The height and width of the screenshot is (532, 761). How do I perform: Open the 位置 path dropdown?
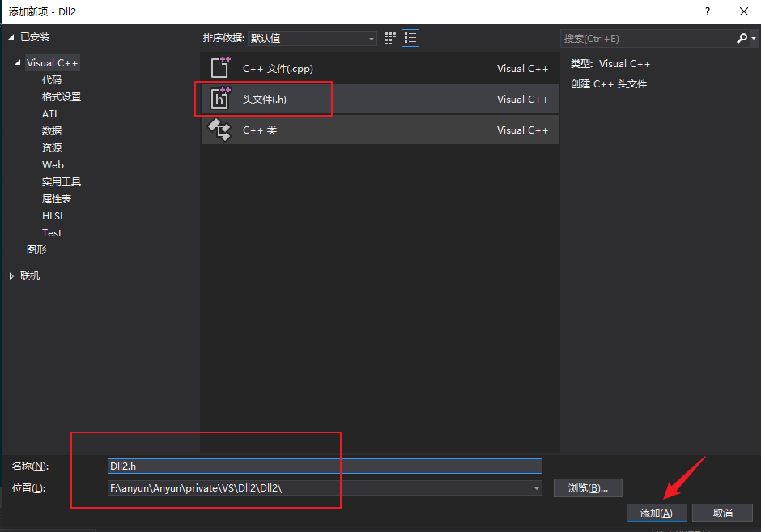pyautogui.click(x=536, y=488)
